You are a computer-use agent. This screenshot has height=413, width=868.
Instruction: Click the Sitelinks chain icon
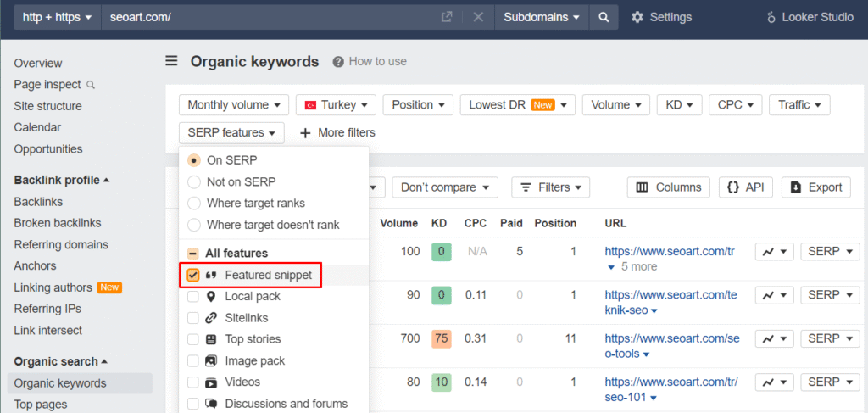click(x=211, y=318)
